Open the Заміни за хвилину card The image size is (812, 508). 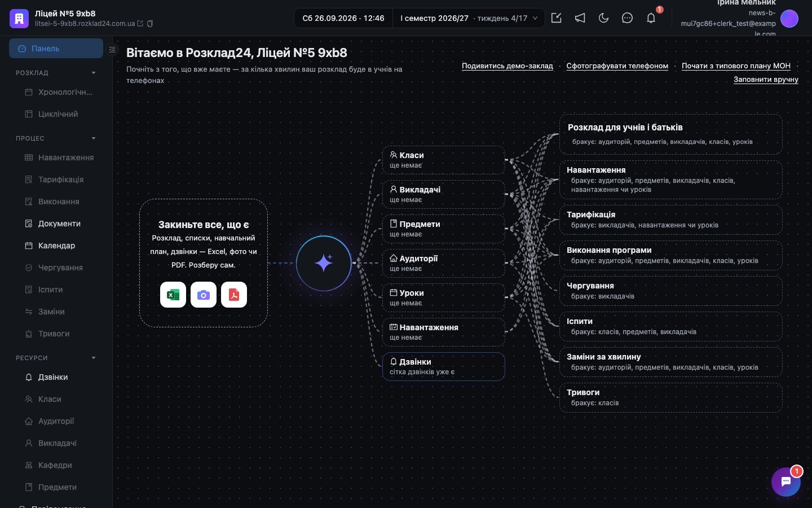click(x=671, y=362)
